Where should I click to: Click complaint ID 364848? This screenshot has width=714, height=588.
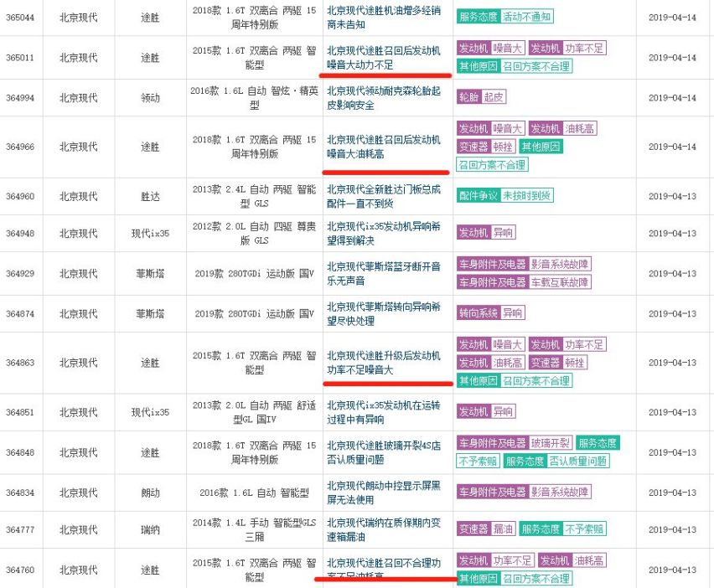(20, 452)
